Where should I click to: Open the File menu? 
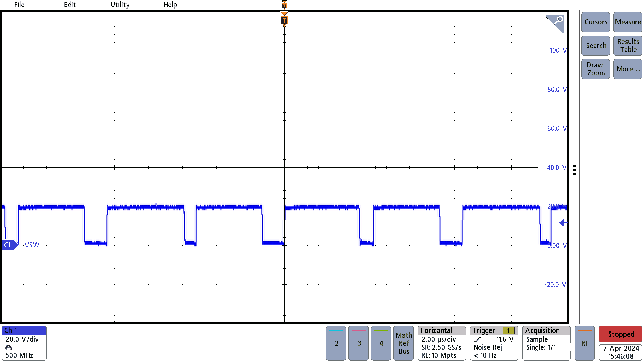[x=19, y=5]
